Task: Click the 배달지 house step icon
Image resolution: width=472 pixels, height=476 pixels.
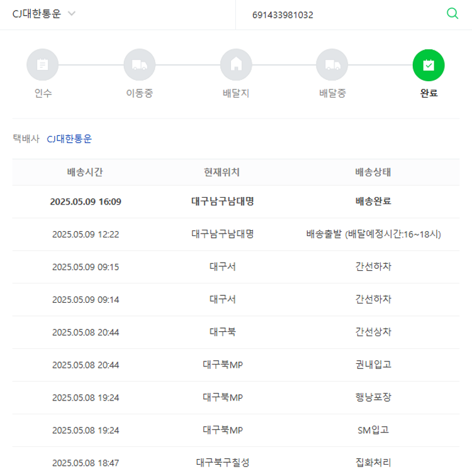Action: 236,64
